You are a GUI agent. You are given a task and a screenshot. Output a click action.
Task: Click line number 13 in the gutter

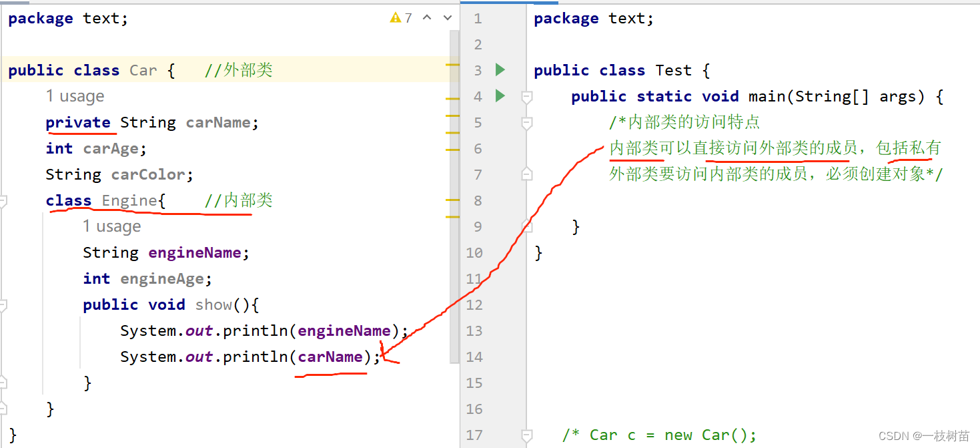(x=474, y=331)
